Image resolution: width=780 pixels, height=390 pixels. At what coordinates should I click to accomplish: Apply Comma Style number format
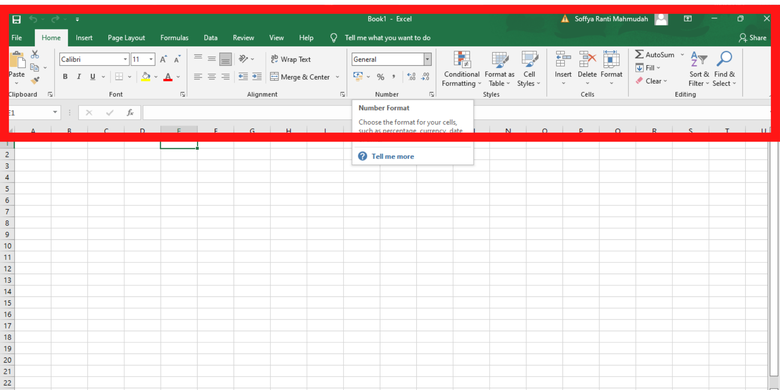[x=394, y=77]
